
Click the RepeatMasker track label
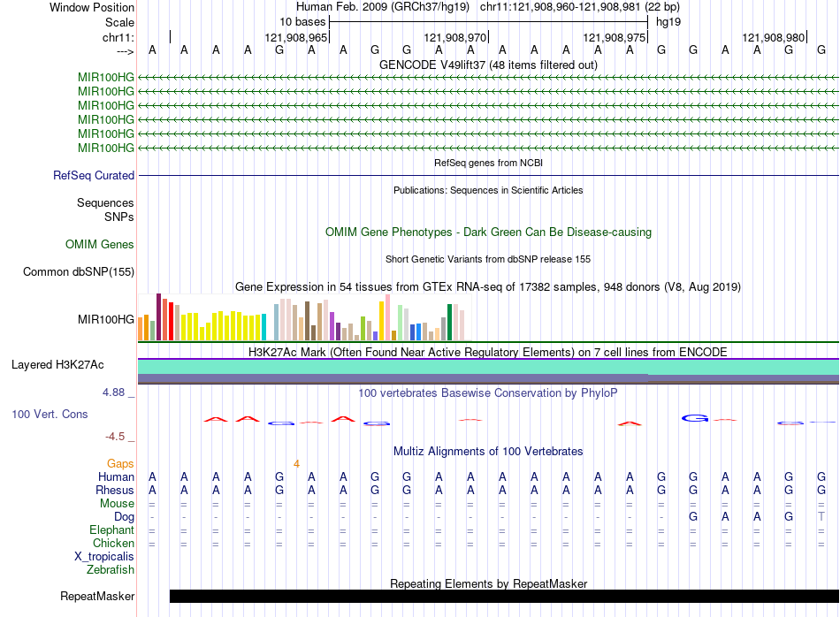tap(97, 596)
